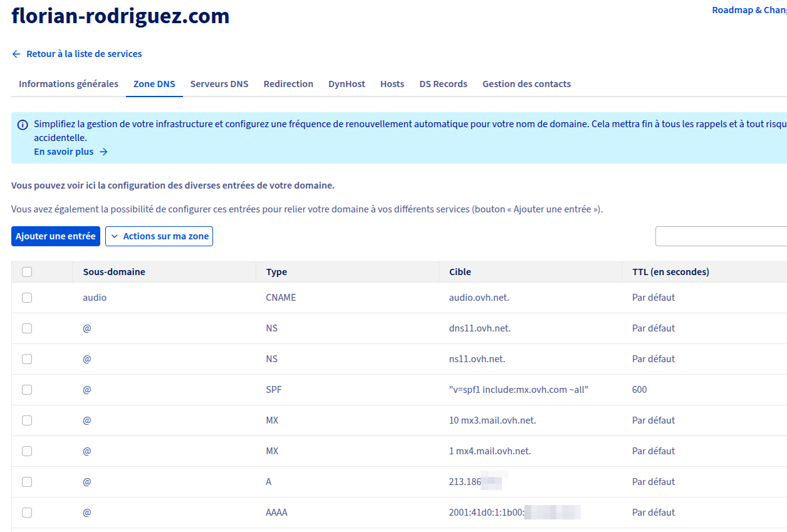
Task: Check the SPF record checkbox
Action: [27, 389]
